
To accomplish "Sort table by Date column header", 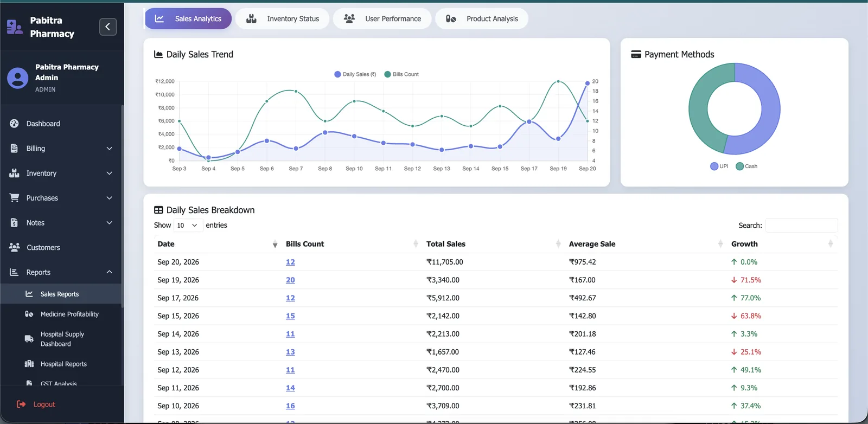I will click(217, 244).
